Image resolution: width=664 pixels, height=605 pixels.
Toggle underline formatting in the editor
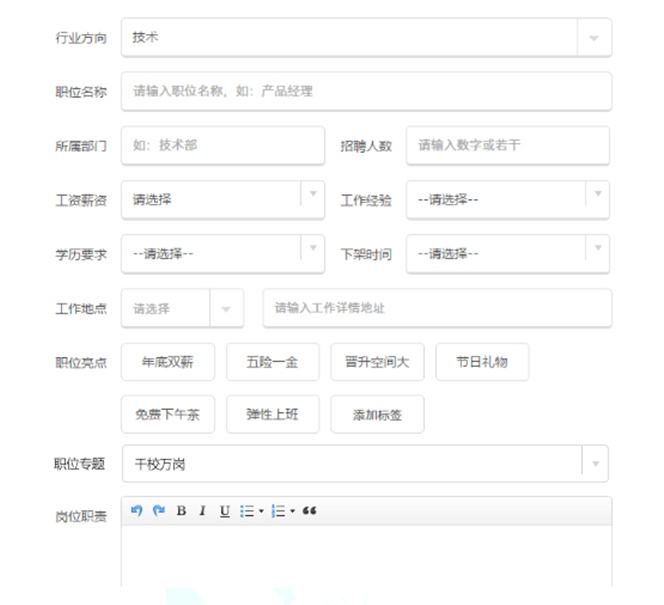click(x=224, y=511)
